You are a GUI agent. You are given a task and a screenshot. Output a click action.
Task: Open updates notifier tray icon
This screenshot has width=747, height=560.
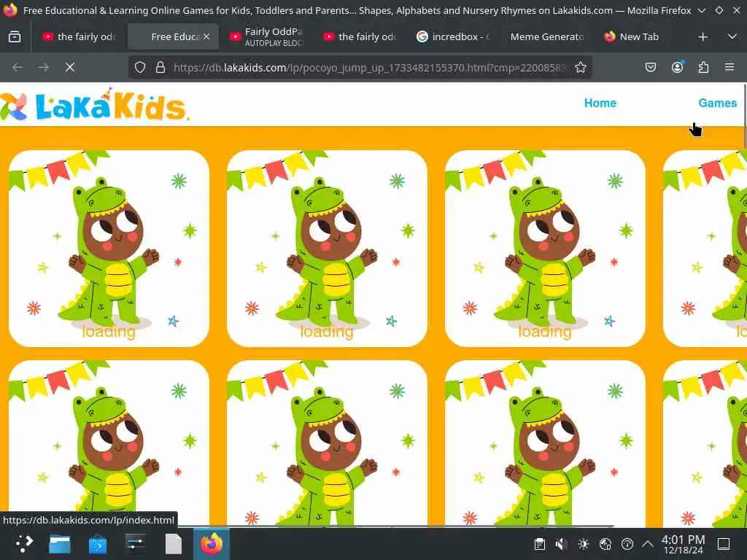pos(627,544)
